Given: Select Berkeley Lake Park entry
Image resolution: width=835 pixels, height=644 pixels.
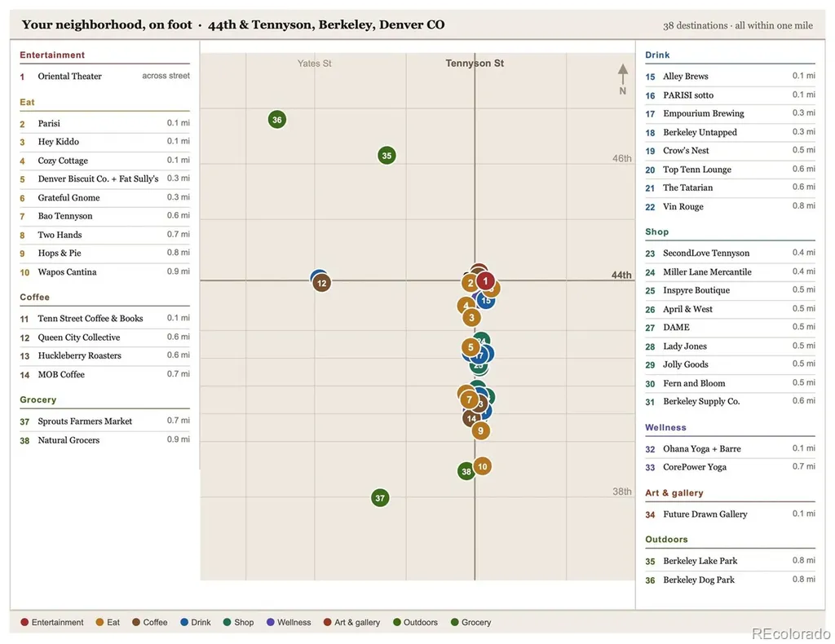Looking at the screenshot, I should click(730, 561).
